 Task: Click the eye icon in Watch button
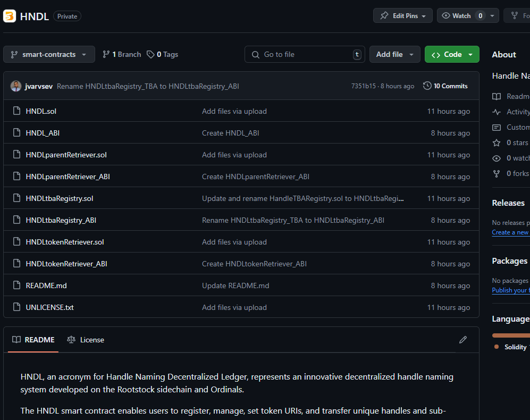[x=446, y=15]
